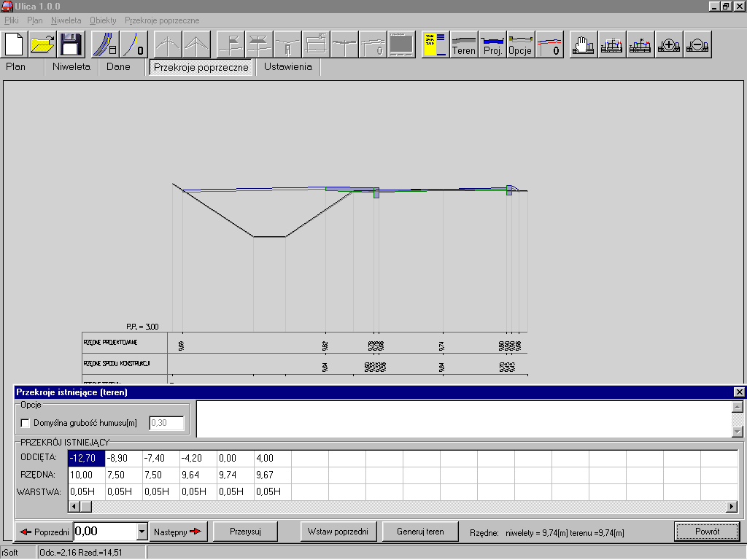
Task: Click the New file icon
Action: pos(15,44)
